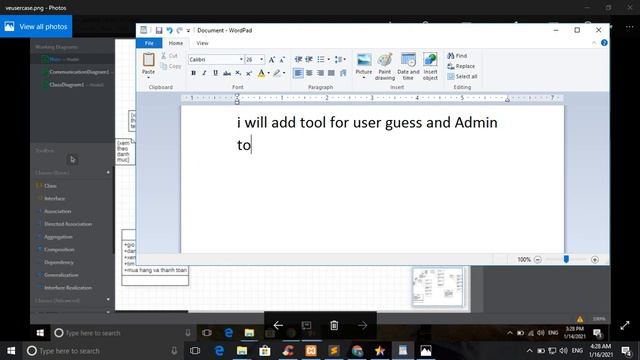This screenshot has width=640, height=360.
Task: Toggle Bold formatting
Action: click(x=193, y=73)
